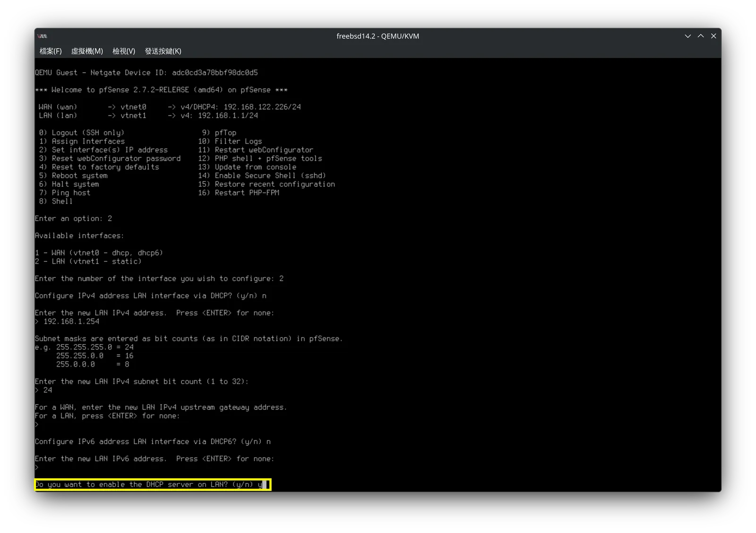The image size is (756, 533).
Task: Click menu entry '6) Halt system'
Action: [x=69, y=184]
